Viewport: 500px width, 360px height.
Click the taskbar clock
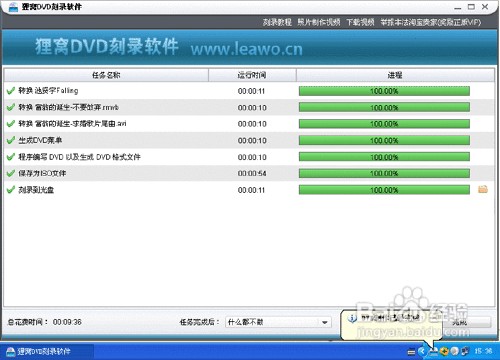[x=483, y=351]
